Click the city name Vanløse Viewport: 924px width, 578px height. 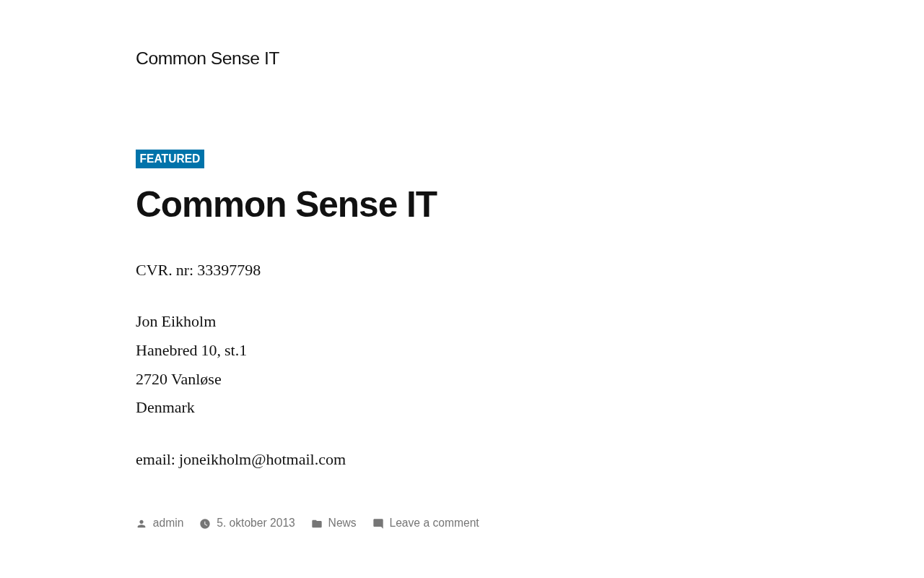196,379
